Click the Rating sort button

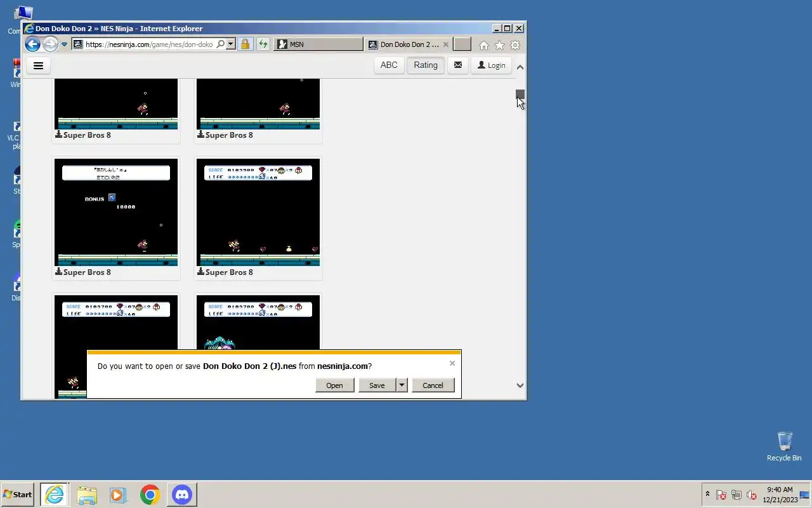tap(426, 65)
